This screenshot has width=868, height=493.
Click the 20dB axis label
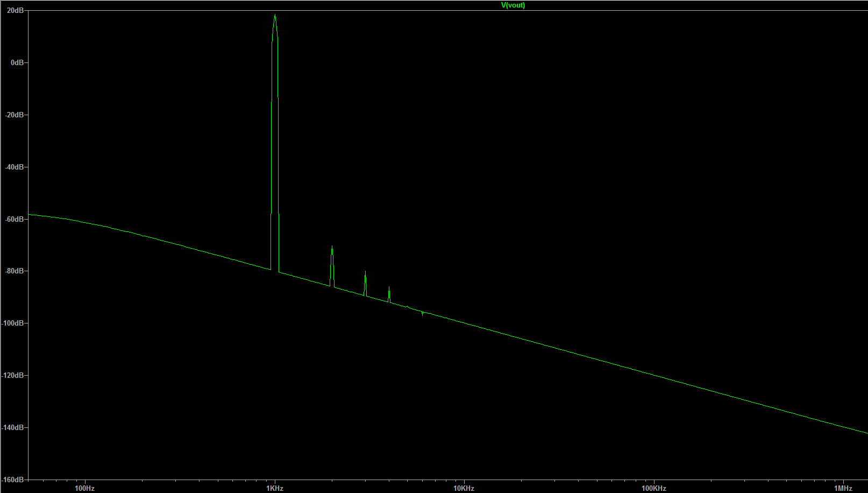coord(15,11)
